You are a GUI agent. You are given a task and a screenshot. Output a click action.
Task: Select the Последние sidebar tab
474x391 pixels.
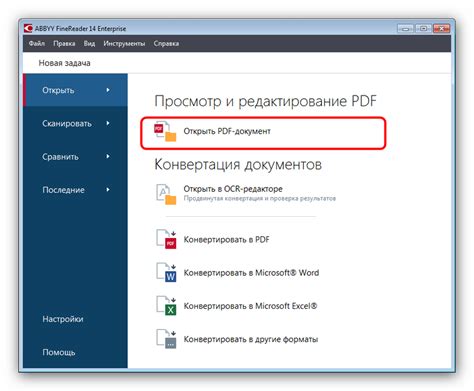pos(75,190)
